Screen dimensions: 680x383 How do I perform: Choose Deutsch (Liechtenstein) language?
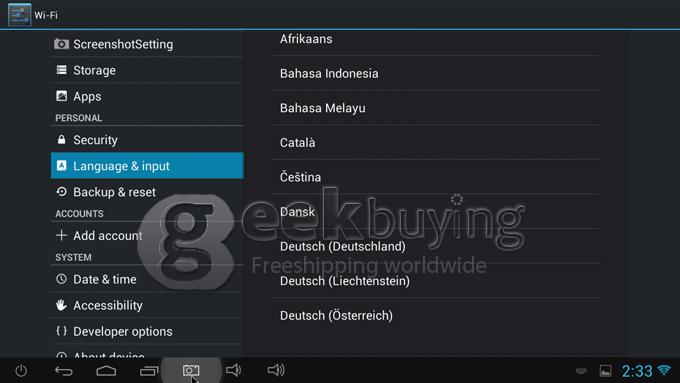coord(436,281)
